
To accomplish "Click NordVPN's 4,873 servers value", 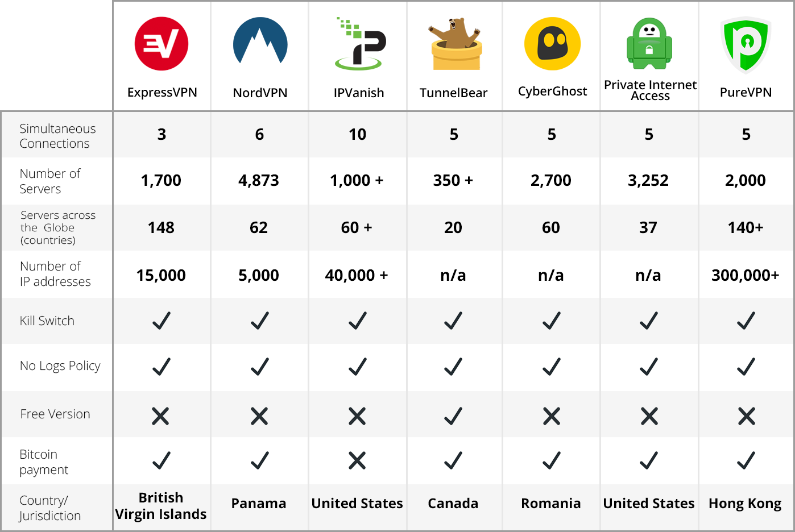I will point(259,181).
